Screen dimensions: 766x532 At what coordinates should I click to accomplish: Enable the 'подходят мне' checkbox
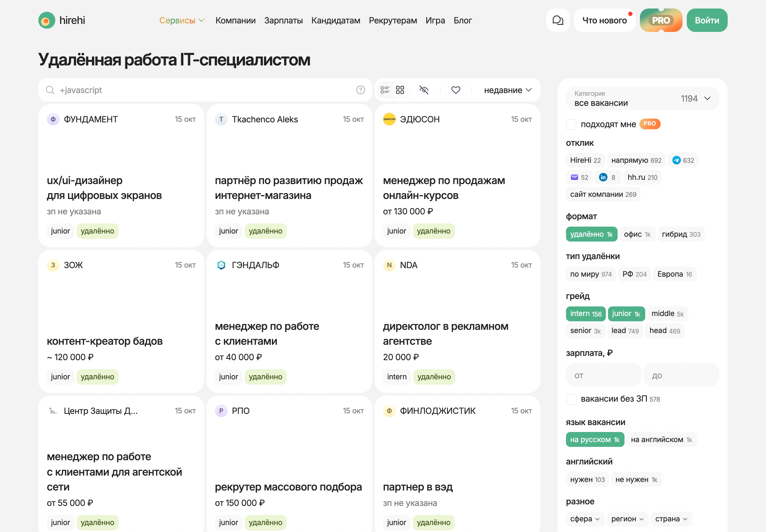pyautogui.click(x=571, y=124)
